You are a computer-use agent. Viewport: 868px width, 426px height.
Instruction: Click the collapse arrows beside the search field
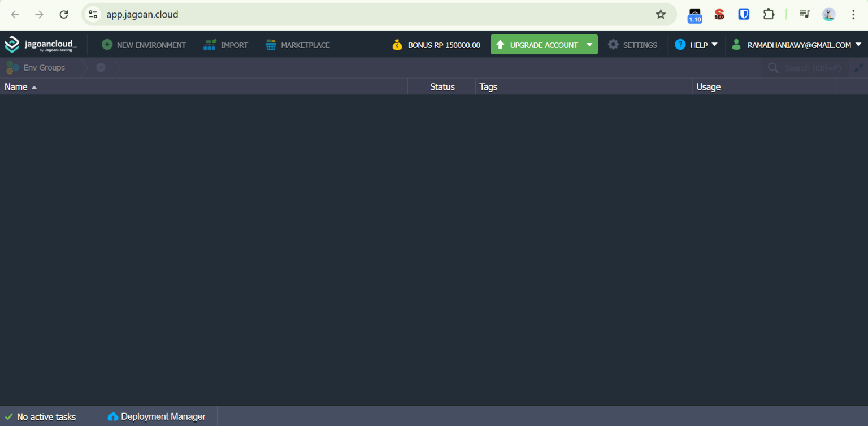tap(859, 67)
